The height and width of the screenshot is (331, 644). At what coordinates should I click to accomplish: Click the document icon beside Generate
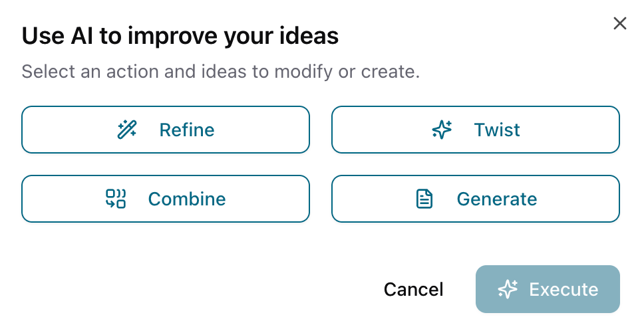click(x=424, y=199)
